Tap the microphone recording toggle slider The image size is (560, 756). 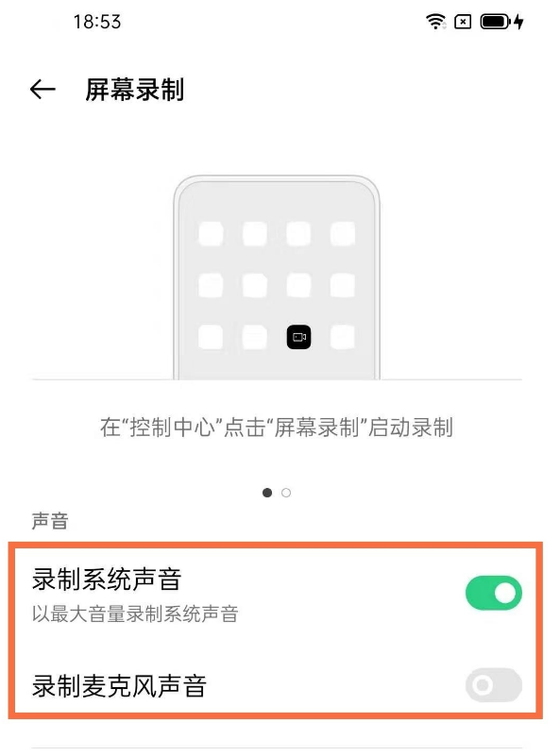click(493, 686)
